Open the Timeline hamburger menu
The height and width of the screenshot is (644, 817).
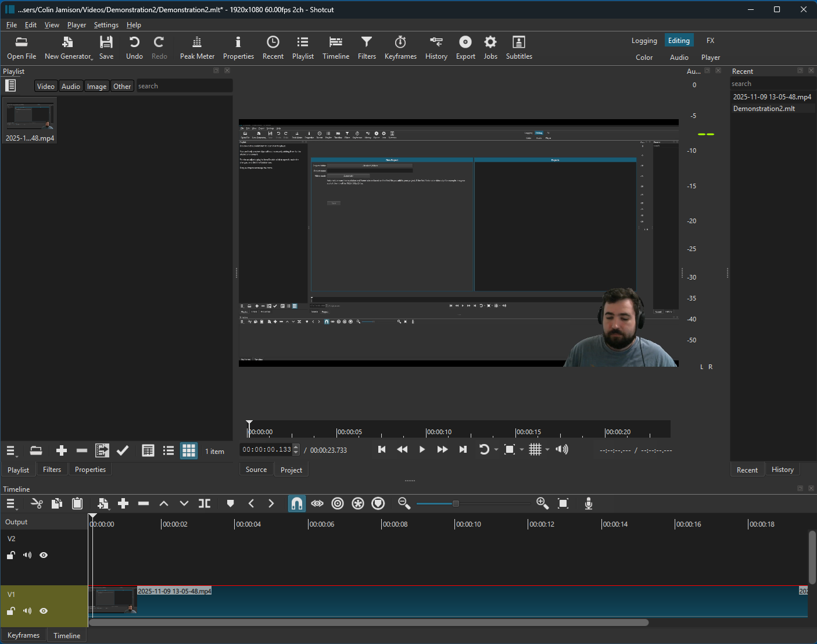11,503
